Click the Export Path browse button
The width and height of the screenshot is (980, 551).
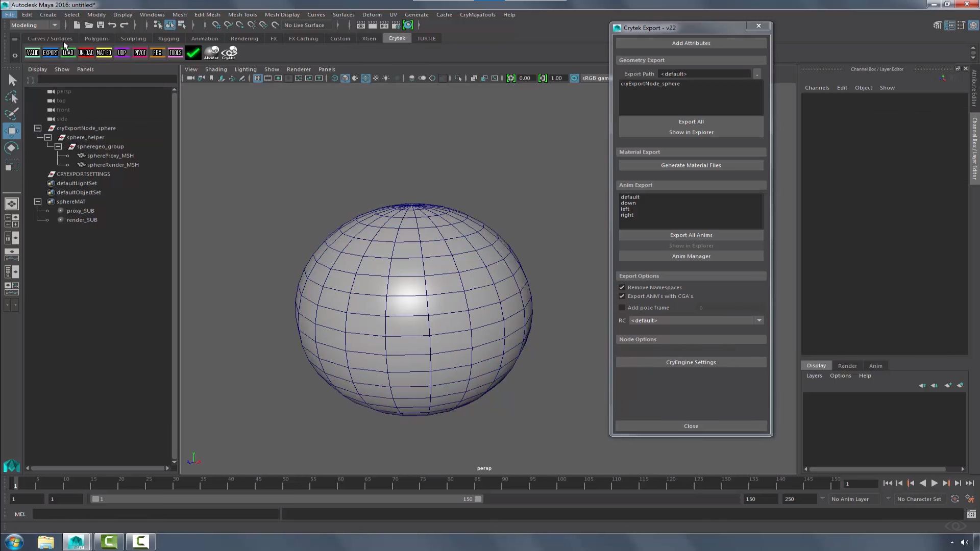[757, 74]
